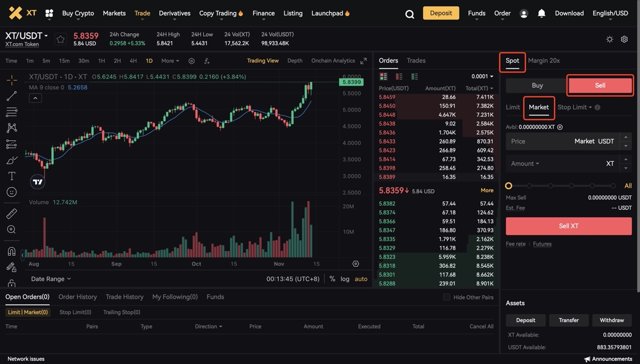640x364 pixels.
Task: Open Date Range dropdown
Action: 51,279
